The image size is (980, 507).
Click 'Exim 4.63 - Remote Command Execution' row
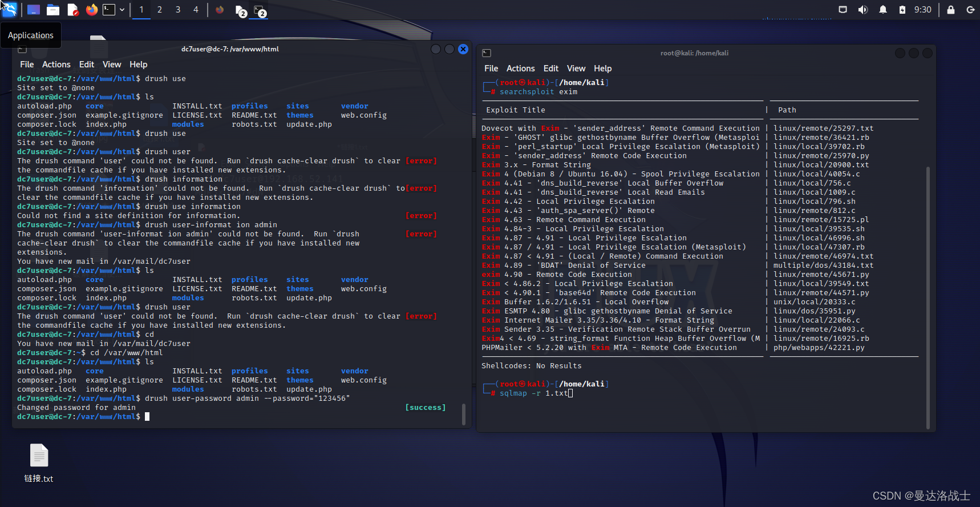click(x=564, y=220)
